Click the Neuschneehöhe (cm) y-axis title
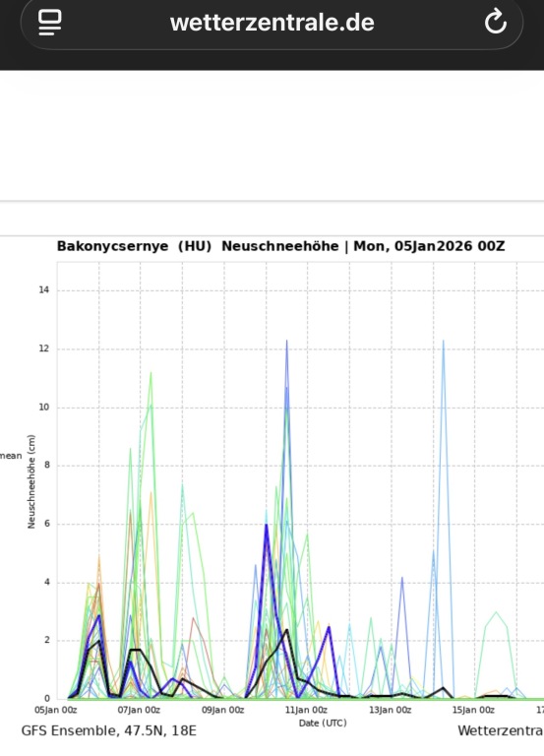The height and width of the screenshot is (756, 544). 31,481
